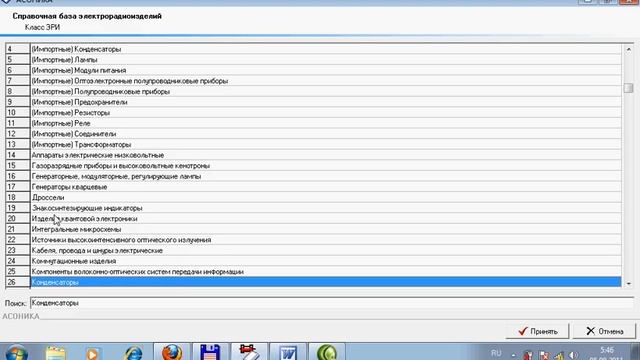Open the Windows Start menu
The width and height of the screenshot is (640, 360).
point(17,353)
